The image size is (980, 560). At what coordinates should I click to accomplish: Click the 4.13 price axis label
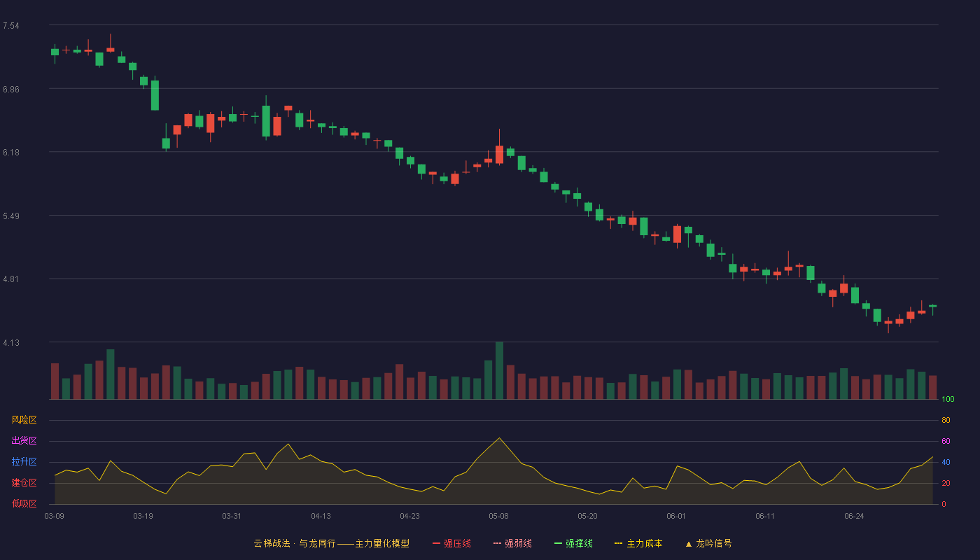pos(11,343)
